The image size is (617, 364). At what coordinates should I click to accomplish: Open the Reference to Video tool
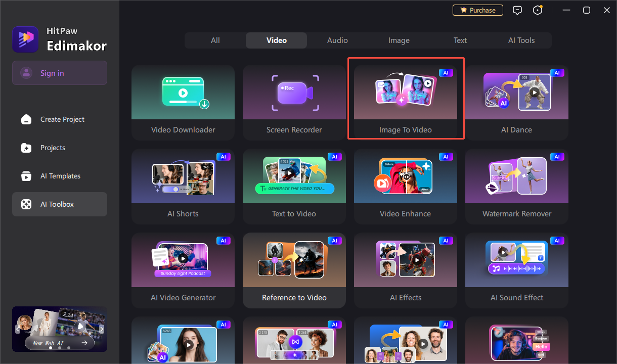click(294, 270)
